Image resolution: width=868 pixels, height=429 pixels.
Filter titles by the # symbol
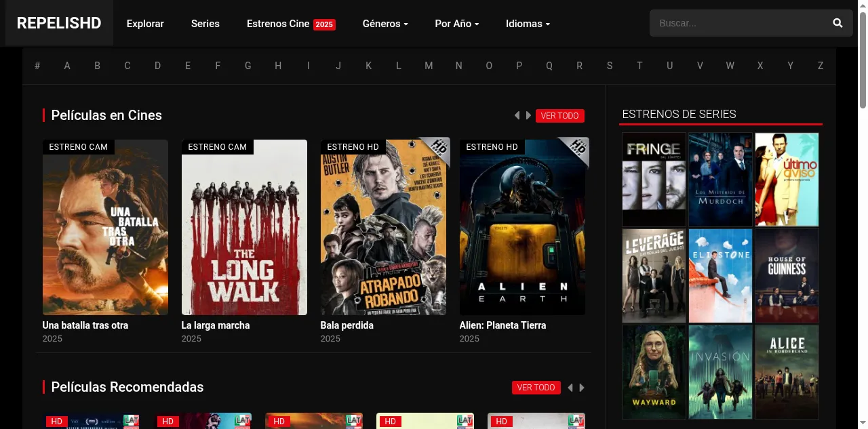(37, 66)
